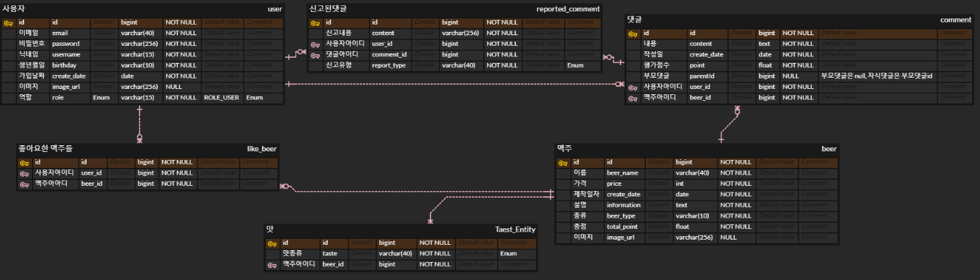Click the 'taste' column cell
The width and height of the screenshot is (980, 280).
335,253
